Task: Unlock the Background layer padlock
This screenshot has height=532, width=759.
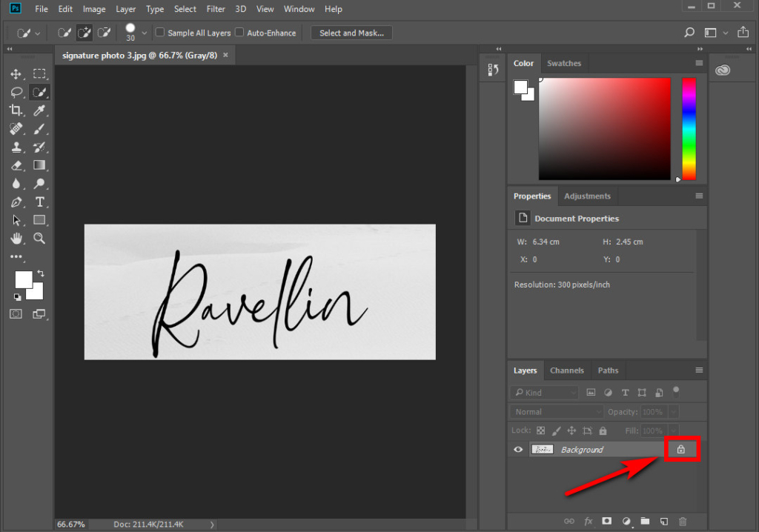Action: tap(681, 449)
